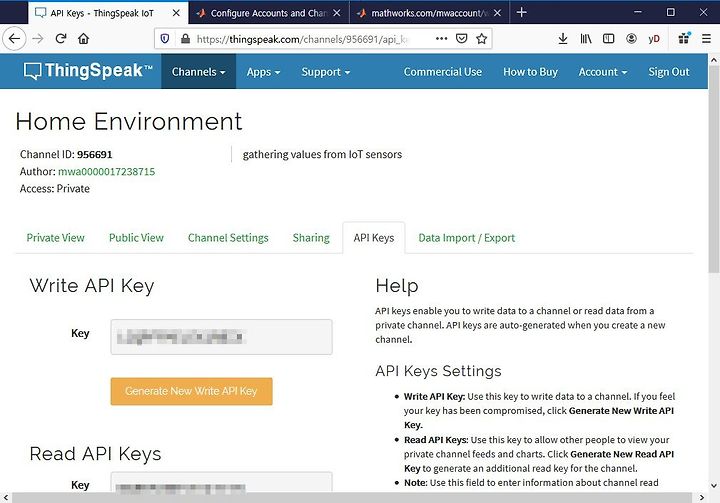
Task: Click Sign Out in the navbar
Action: pos(669,72)
